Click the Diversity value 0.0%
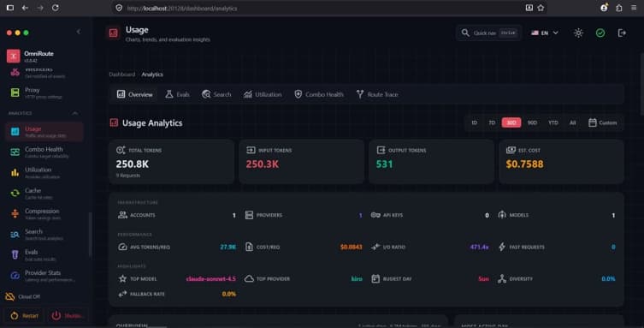This screenshot has width=644, height=328. tap(608, 278)
